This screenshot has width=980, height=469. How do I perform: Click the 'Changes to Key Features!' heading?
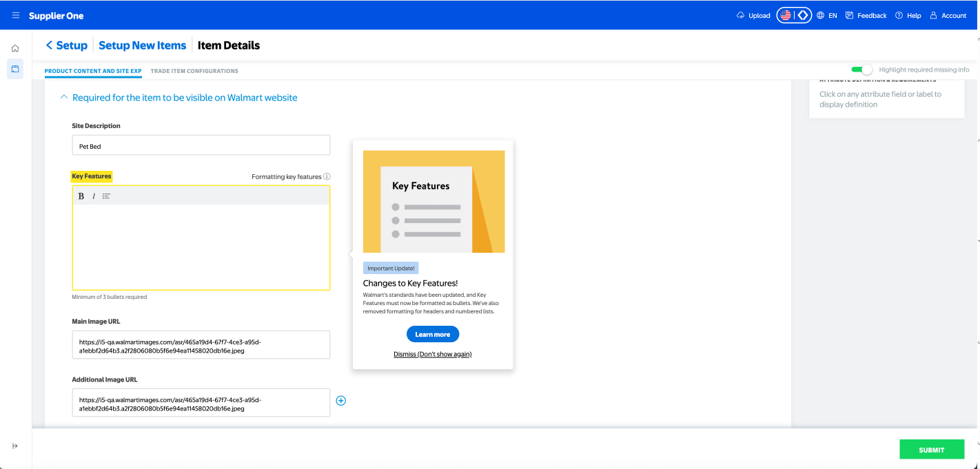click(x=410, y=283)
